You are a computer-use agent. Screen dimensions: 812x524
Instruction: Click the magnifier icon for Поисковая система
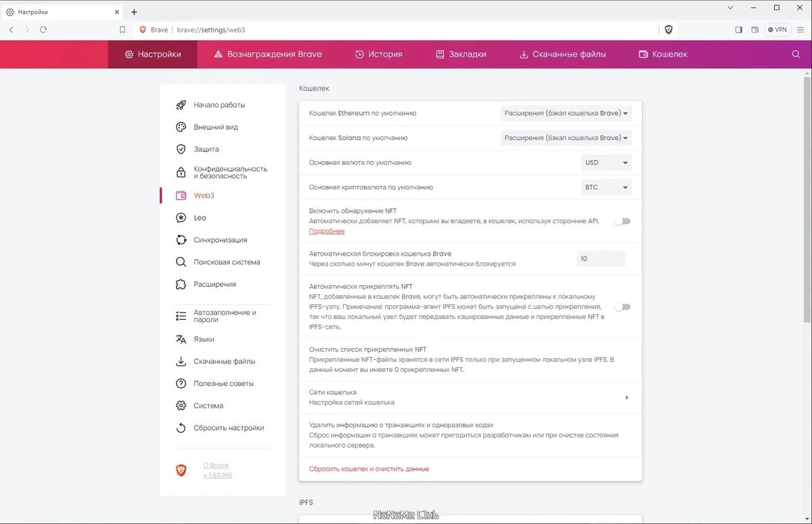point(181,262)
